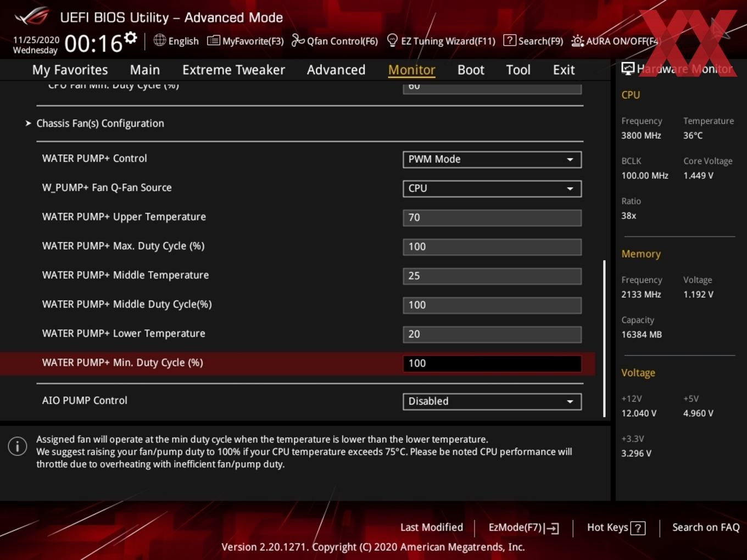Open MyFavorite(F3) list icon
Viewport: 747px width, 560px height.
point(213,41)
